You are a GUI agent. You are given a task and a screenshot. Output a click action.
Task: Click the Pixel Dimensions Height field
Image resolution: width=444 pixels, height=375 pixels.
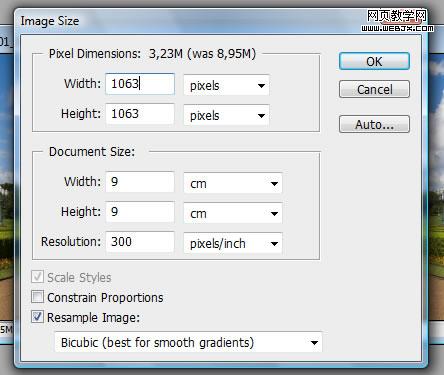click(140, 114)
